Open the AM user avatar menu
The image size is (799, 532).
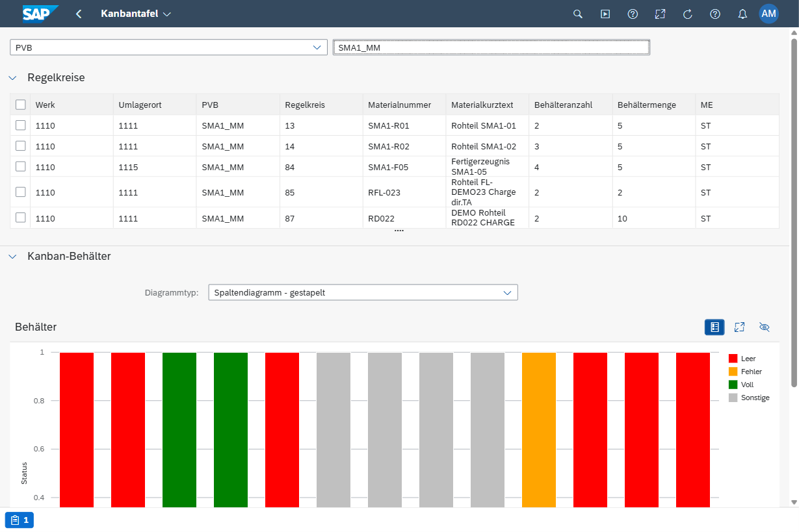pyautogui.click(x=768, y=14)
